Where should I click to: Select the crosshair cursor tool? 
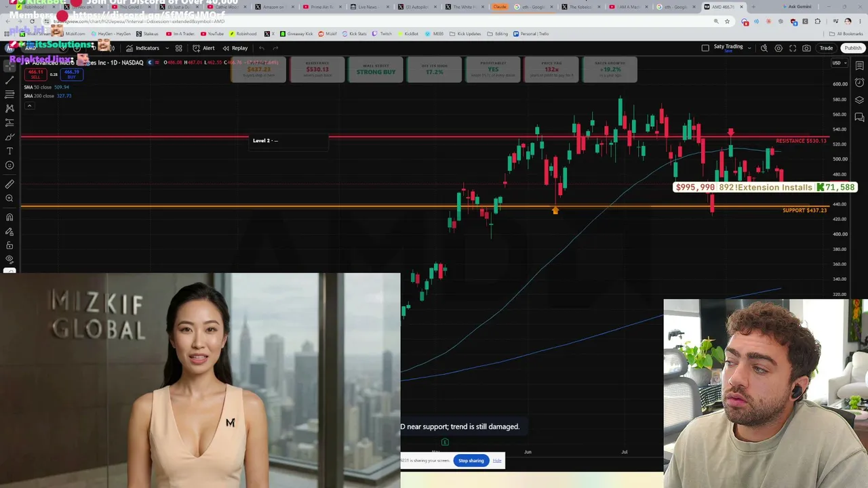tap(9, 66)
